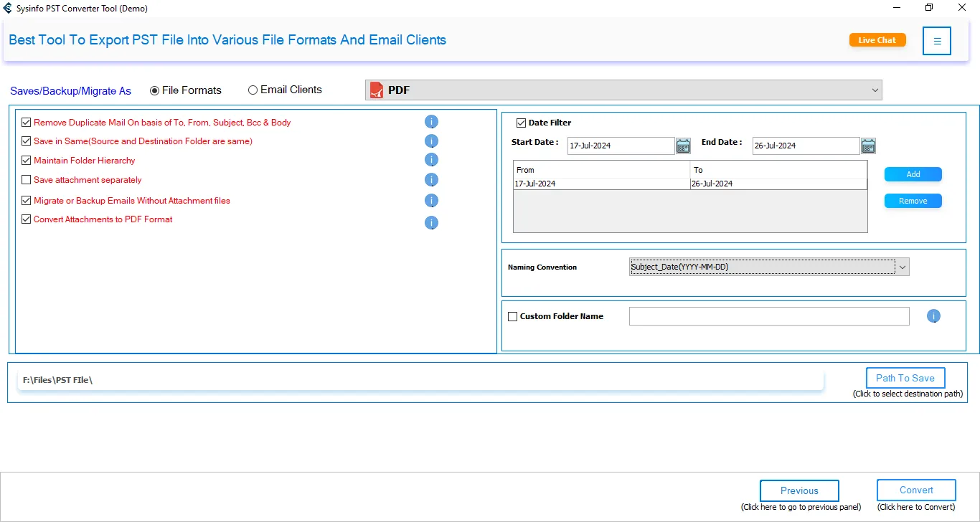Tick the Custom Folder Name checkbox
This screenshot has height=522, width=980.
point(512,316)
